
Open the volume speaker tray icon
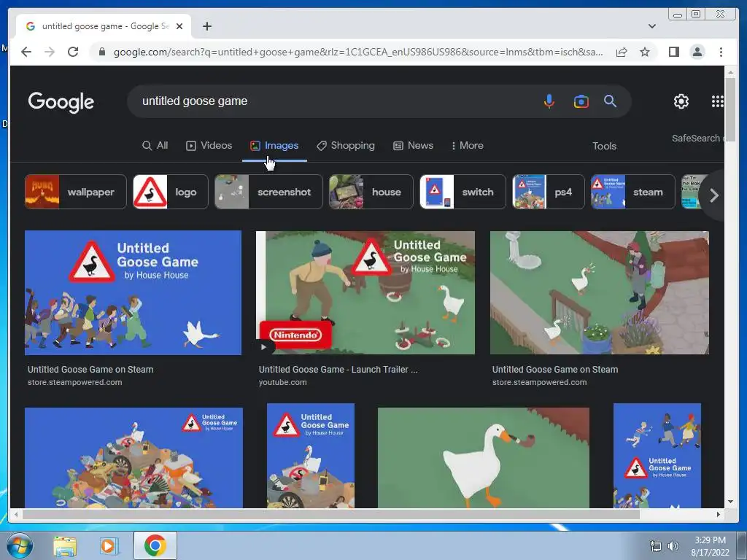(673, 546)
